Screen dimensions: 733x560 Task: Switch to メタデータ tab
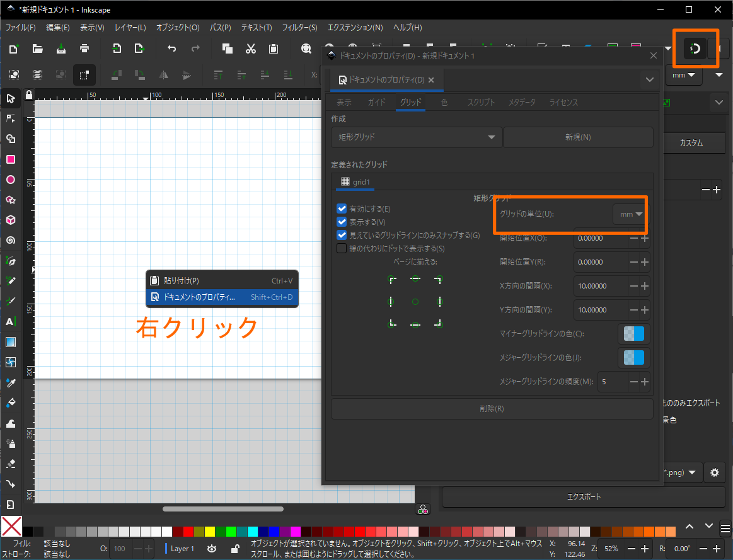[x=522, y=102]
